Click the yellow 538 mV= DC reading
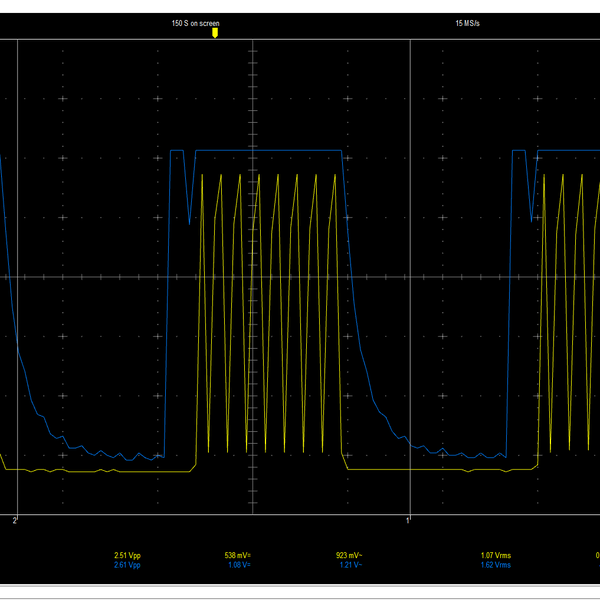Screen dimensions: 600x600 (238, 555)
